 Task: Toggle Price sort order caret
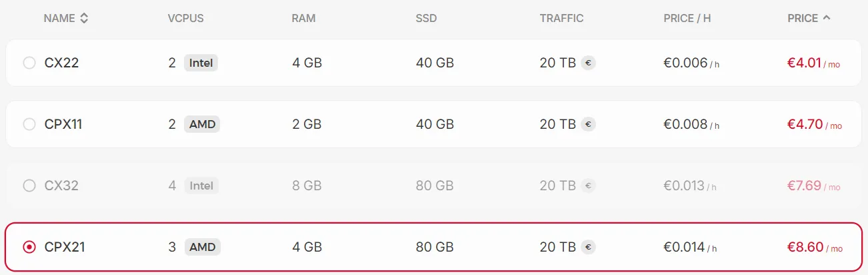click(827, 18)
